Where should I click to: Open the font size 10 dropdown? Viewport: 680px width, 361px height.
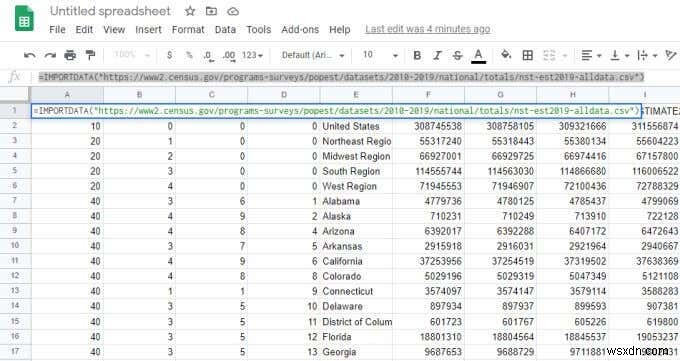coord(380,56)
